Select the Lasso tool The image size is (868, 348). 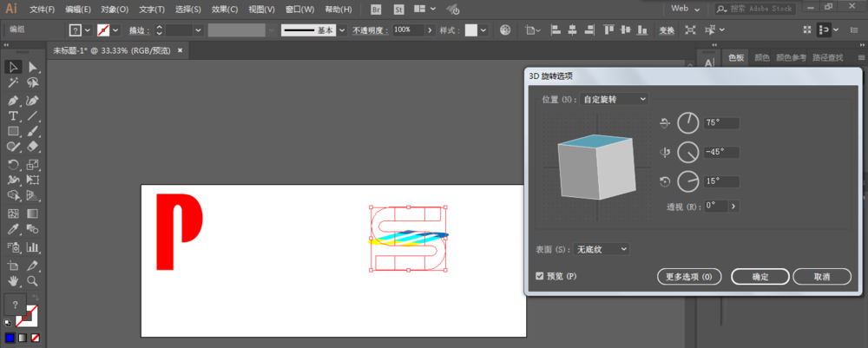tap(33, 83)
